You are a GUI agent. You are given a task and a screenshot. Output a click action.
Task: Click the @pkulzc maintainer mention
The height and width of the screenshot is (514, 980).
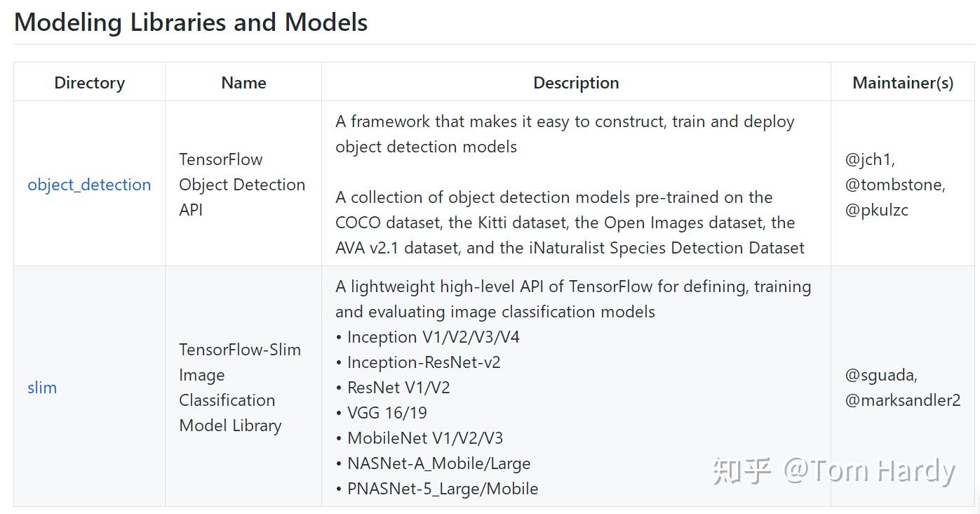click(877, 210)
